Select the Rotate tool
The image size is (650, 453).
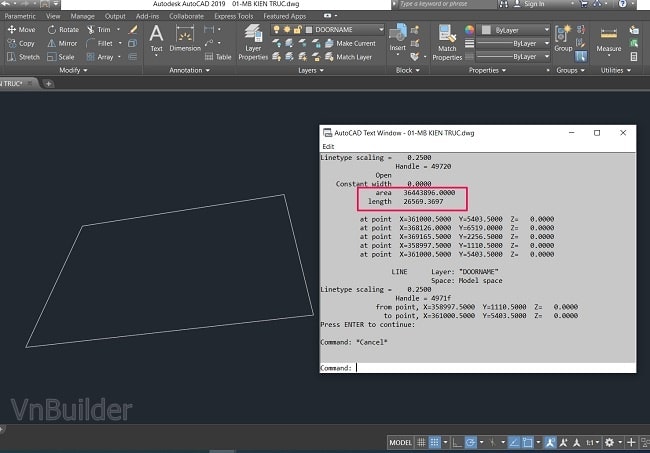pyautogui.click(x=63, y=29)
